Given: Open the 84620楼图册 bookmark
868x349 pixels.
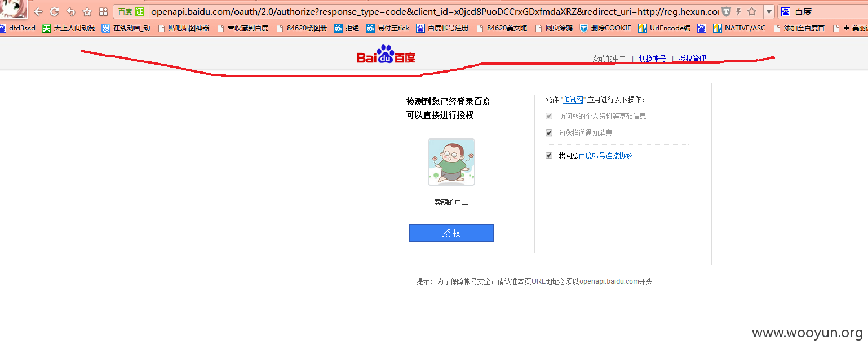Looking at the screenshot, I should (x=302, y=28).
